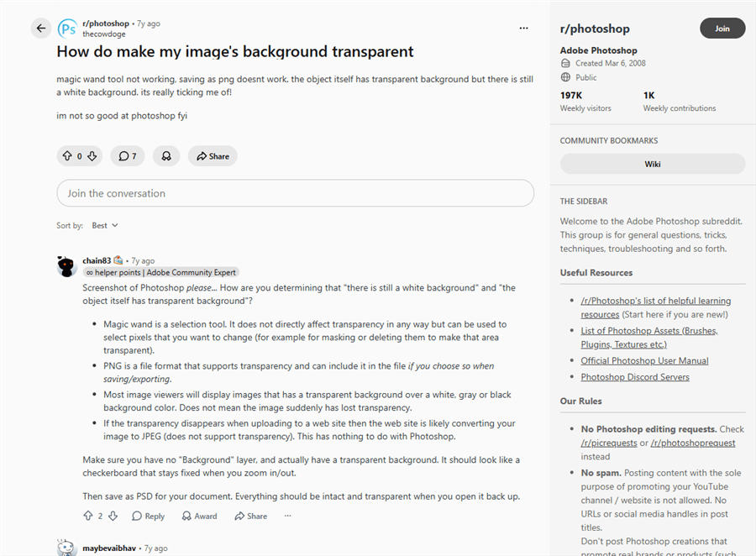Open the r/photoshop link in post header
The width and height of the screenshot is (756, 556).
[106, 24]
